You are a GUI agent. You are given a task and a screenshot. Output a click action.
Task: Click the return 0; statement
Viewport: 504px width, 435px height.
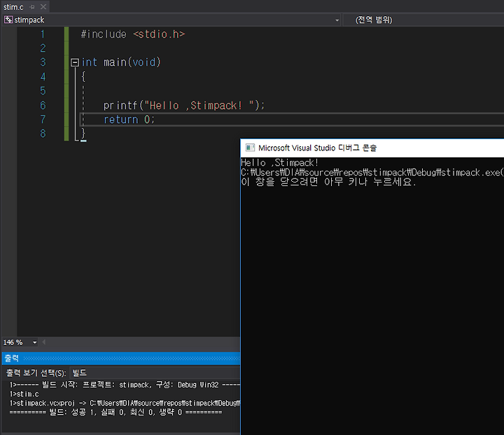[x=129, y=120]
